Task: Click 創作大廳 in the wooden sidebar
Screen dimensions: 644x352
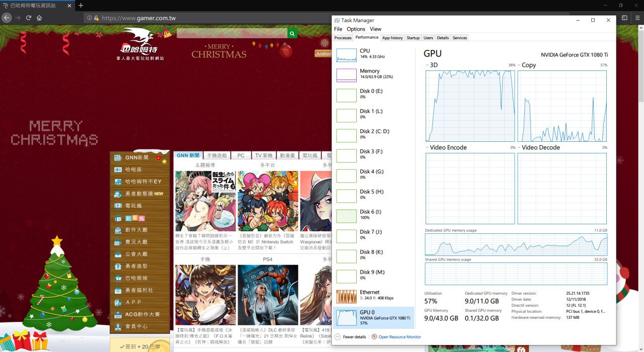Action: (136, 230)
